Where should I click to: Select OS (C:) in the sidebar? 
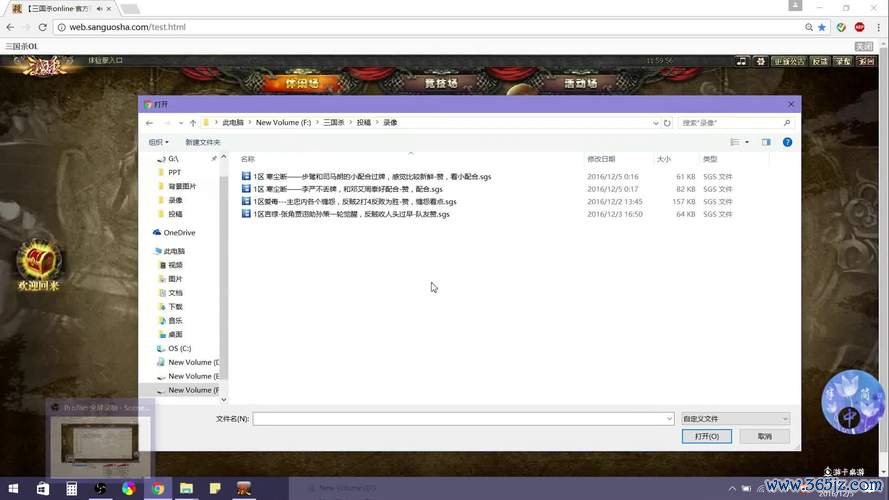point(179,349)
